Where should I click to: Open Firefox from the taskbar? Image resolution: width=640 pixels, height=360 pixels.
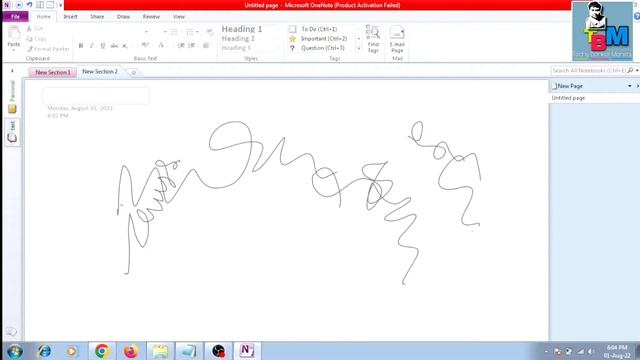[x=131, y=351]
